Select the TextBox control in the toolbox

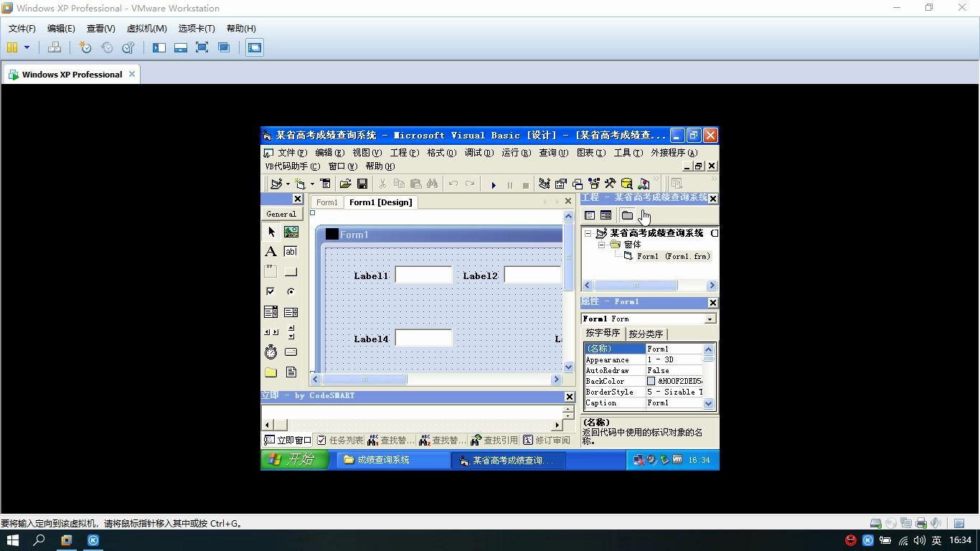(x=291, y=251)
